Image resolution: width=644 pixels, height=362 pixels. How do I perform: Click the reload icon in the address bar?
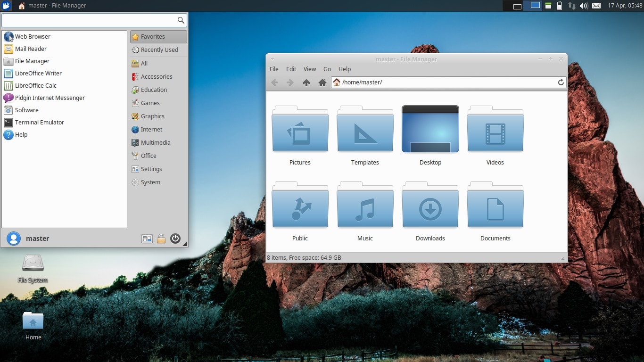click(560, 82)
